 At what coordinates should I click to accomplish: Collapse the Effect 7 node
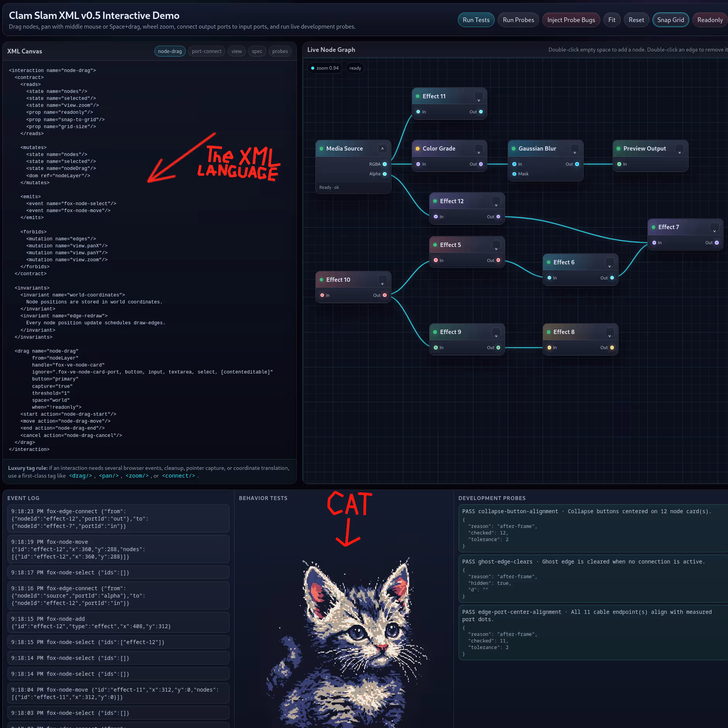pos(714,227)
